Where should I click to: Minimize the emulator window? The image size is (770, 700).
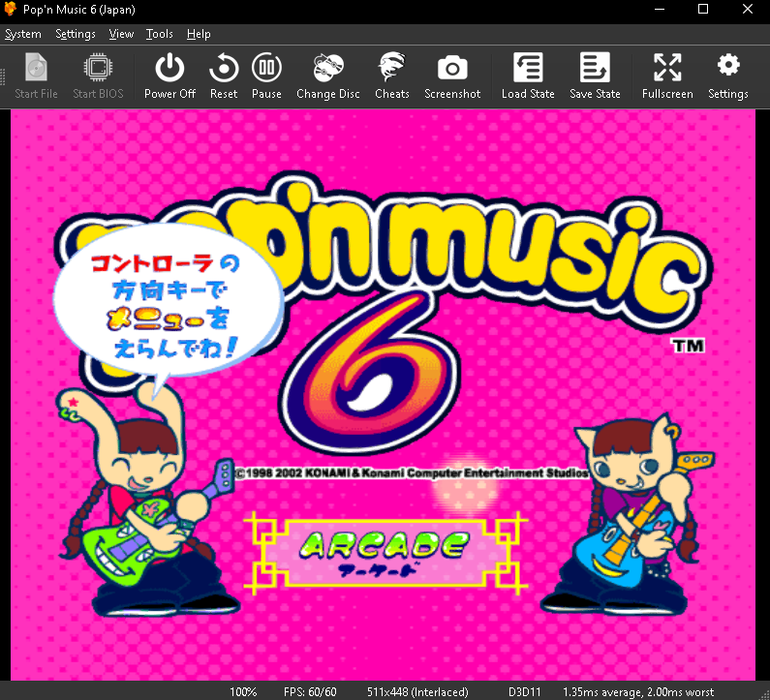(x=660, y=9)
